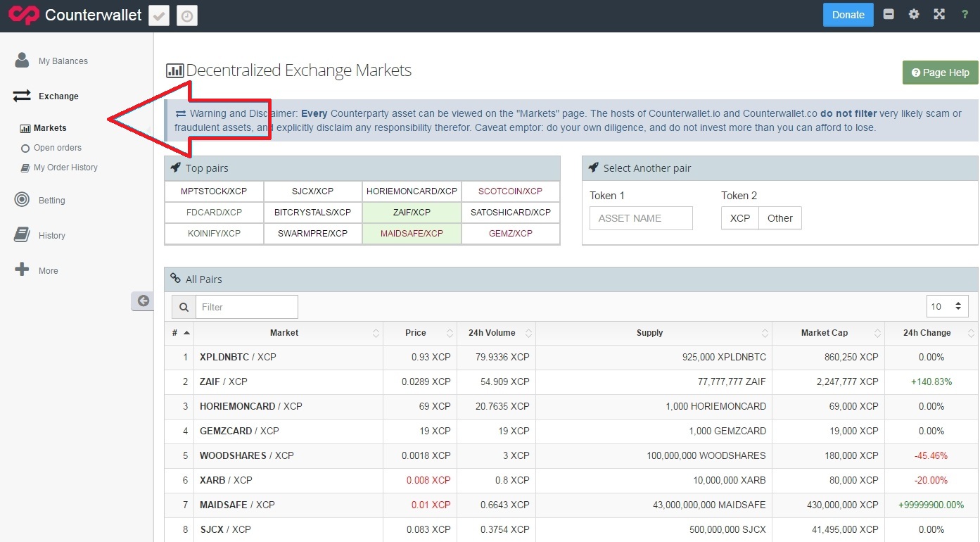Sort table by Price column
This screenshot has height=542, width=980.
[420, 333]
